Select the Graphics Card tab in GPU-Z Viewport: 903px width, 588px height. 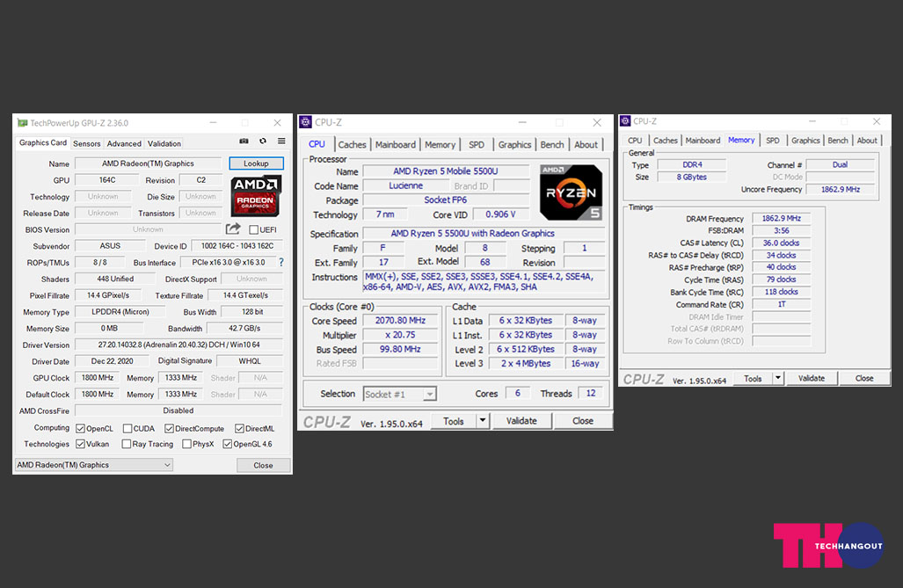42,142
